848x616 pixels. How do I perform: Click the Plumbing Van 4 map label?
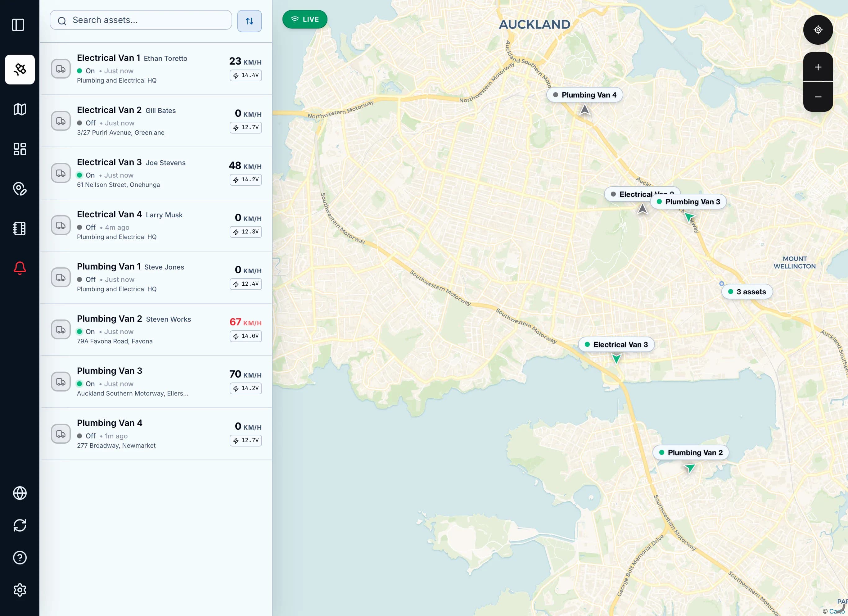[x=584, y=95]
